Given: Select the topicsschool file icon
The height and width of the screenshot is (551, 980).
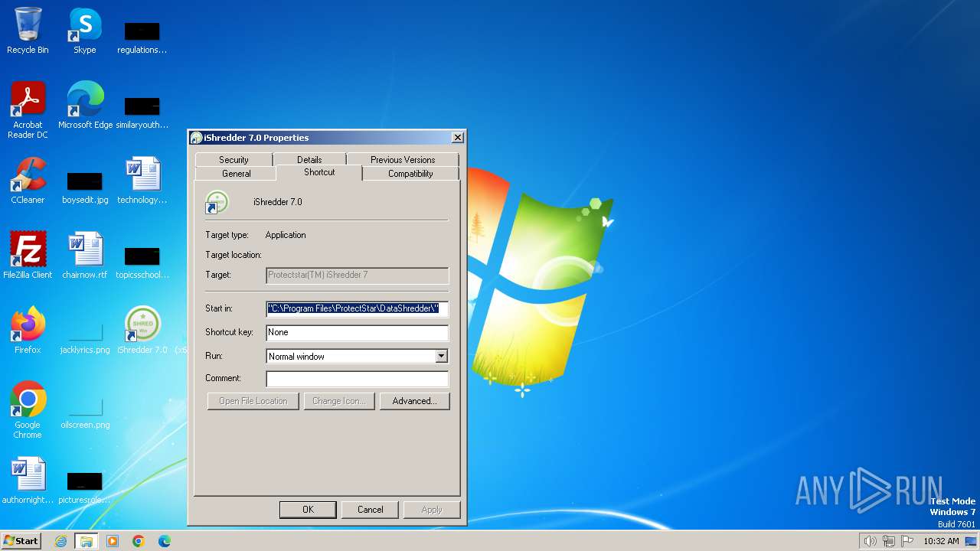Looking at the screenshot, I should pos(142,263).
